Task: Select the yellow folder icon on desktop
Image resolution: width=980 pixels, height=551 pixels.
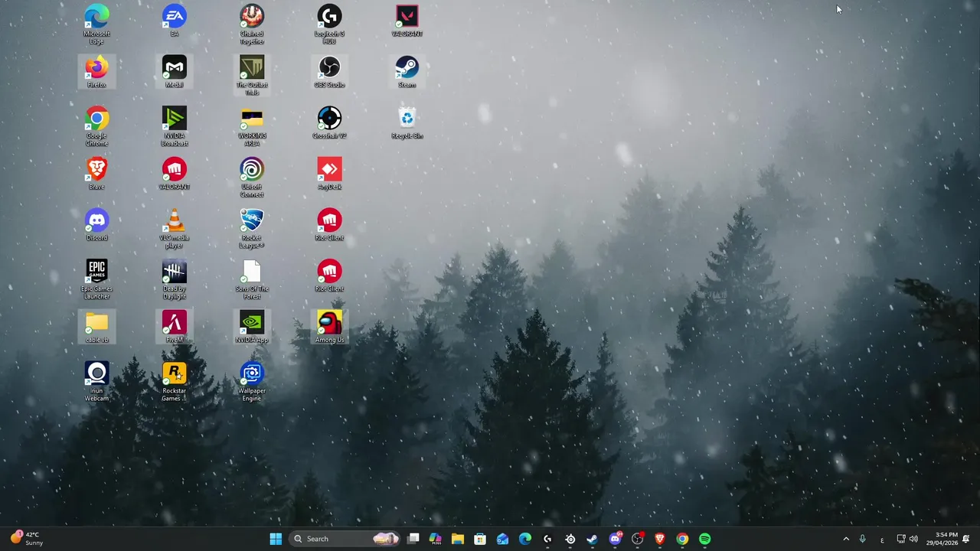Action: click(x=96, y=327)
